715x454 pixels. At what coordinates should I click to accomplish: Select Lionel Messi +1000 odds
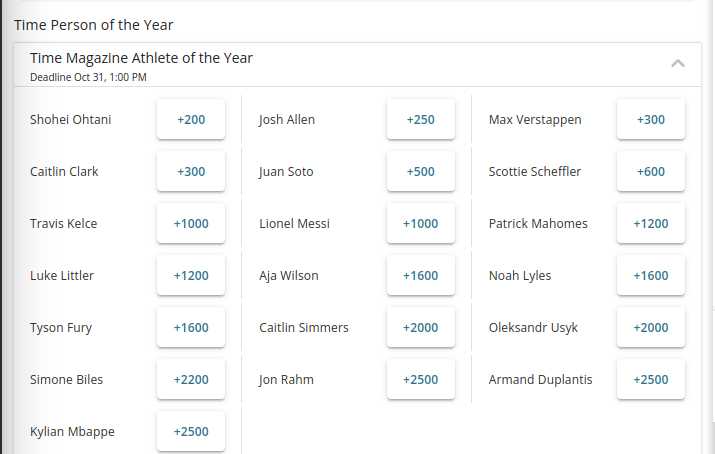pos(421,224)
